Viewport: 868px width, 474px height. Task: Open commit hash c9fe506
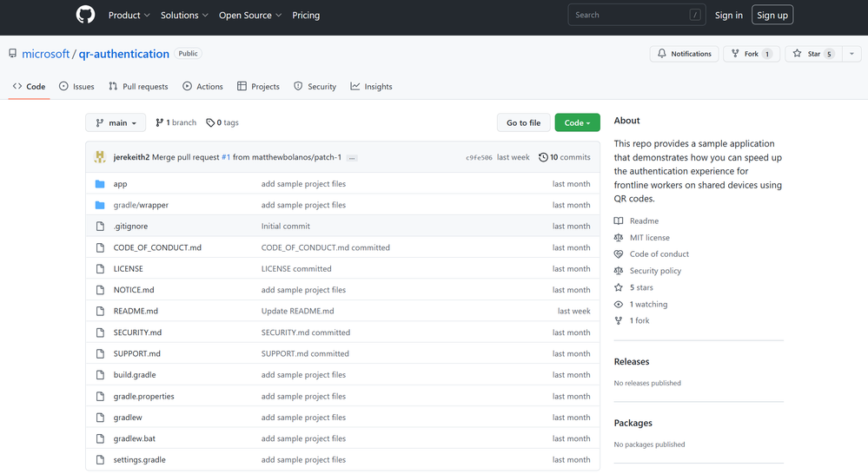click(x=479, y=158)
